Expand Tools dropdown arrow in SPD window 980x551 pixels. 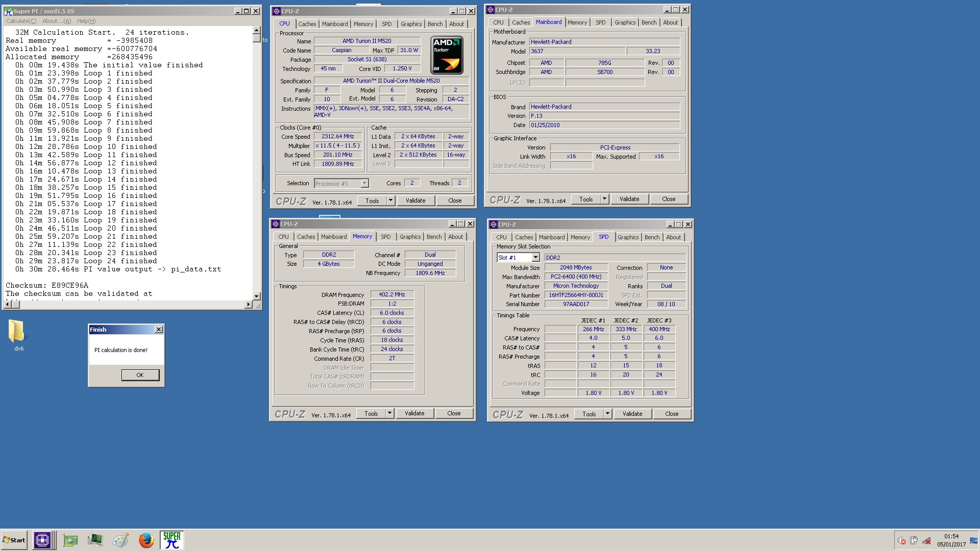(607, 414)
